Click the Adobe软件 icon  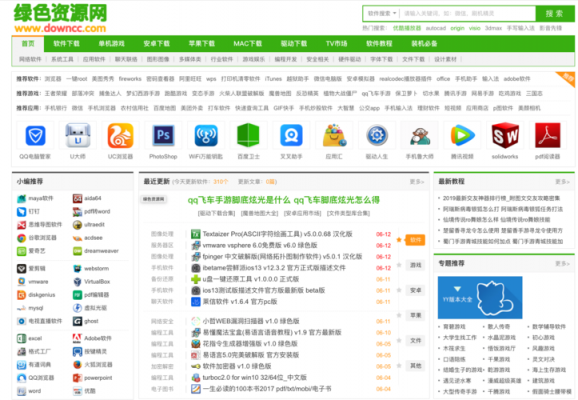tap(77, 338)
